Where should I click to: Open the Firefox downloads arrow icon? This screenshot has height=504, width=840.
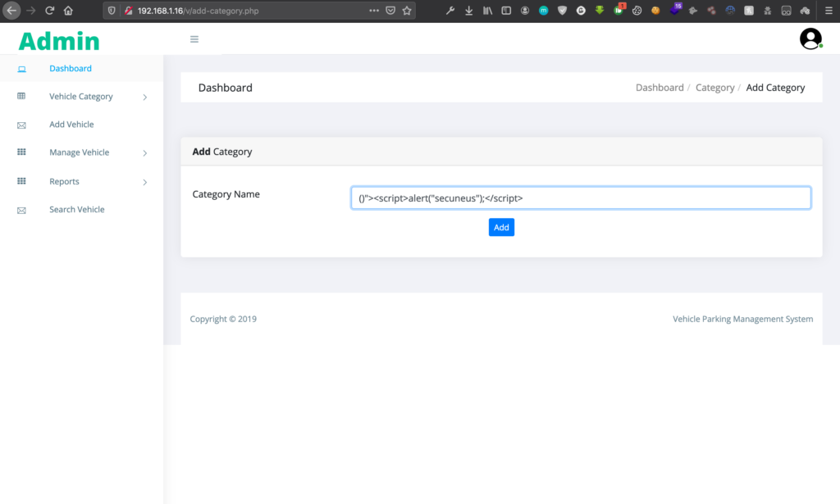tap(468, 11)
